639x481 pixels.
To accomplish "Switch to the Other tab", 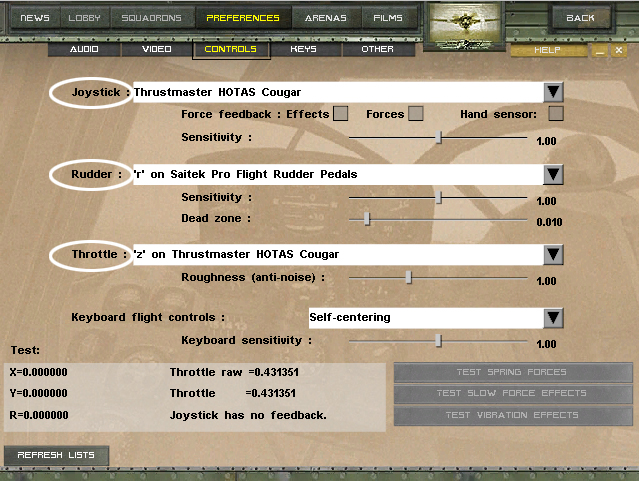I will tap(377, 49).
